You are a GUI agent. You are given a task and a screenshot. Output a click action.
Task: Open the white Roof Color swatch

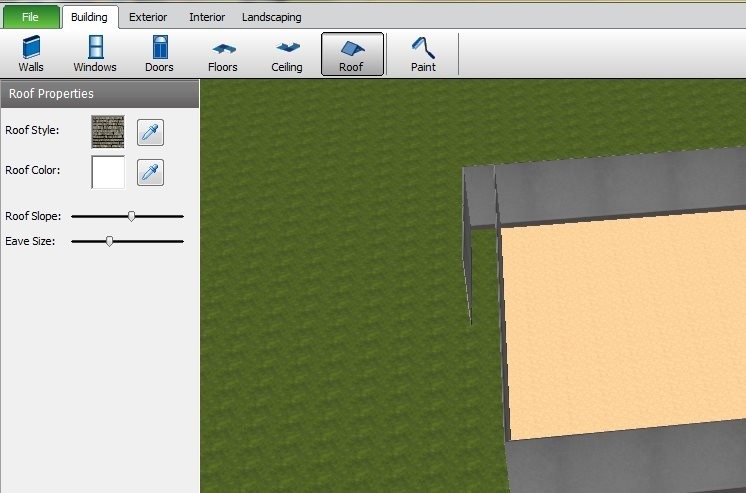tap(108, 172)
